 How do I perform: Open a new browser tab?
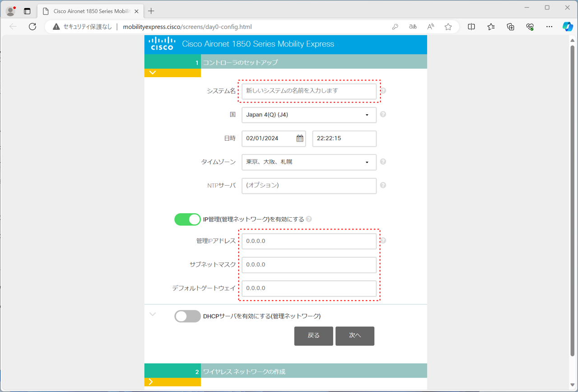[151, 11]
